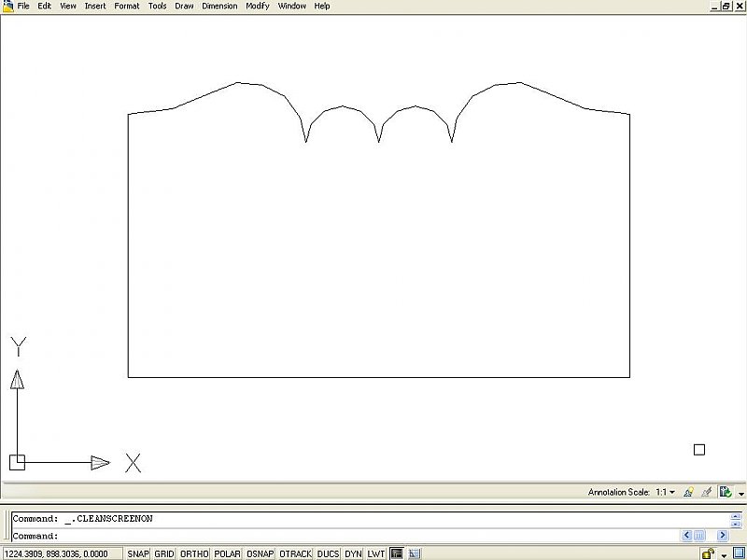The height and width of the screenshot is (560, 747).
Task: Open the drawing status bar menu arrow
Action: (x=740, y=494)
